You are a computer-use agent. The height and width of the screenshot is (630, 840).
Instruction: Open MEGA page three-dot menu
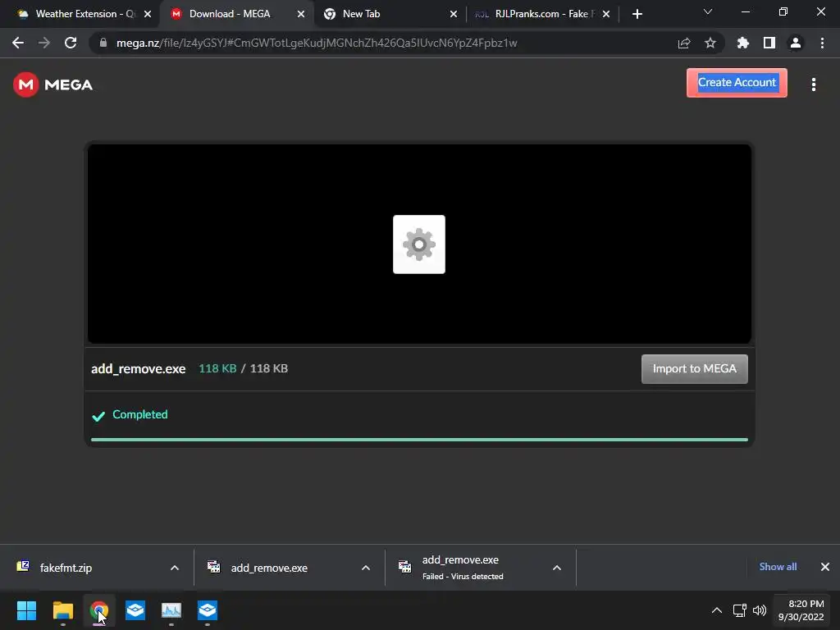click(x=813, y=84)
